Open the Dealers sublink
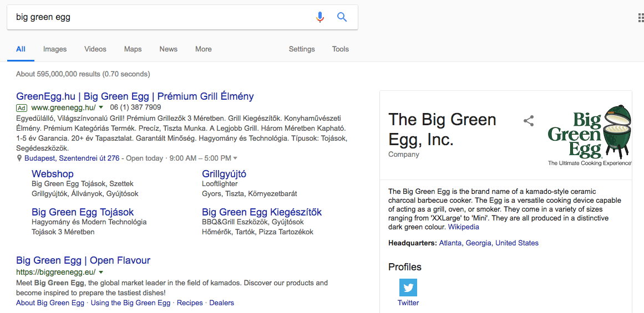644x313 pixels. [x=222, y=303]
